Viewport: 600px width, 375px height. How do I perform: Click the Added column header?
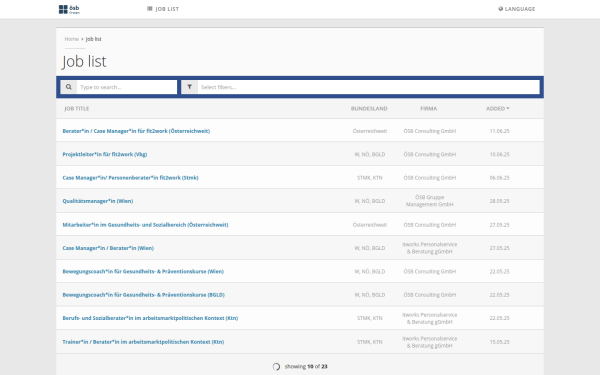click(x=497, y=109)
